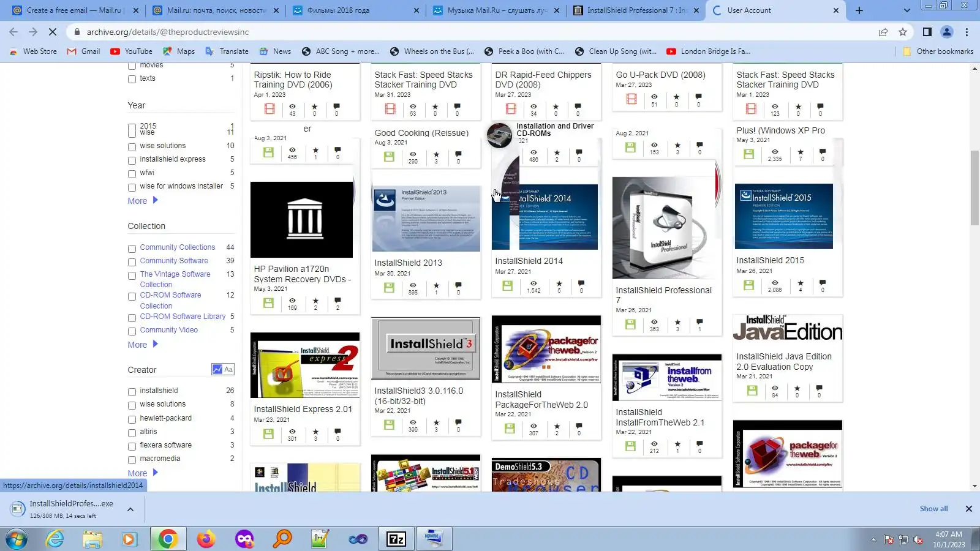The height and width of the screenshot is (551, 980).
Task: Open the Chrome profile avatar
Action: 947,32
